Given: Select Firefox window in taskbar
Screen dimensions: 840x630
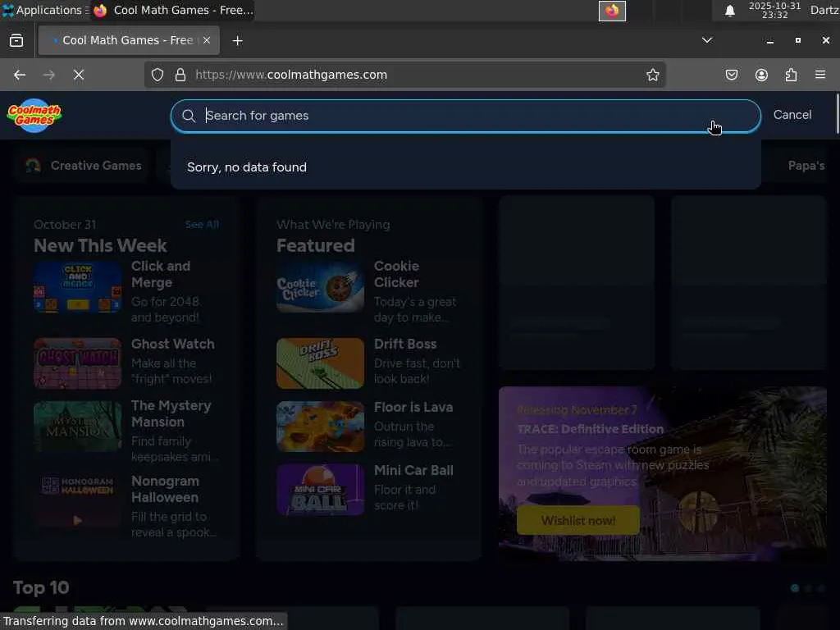Looking at the screenshot, I should [172, 10].
